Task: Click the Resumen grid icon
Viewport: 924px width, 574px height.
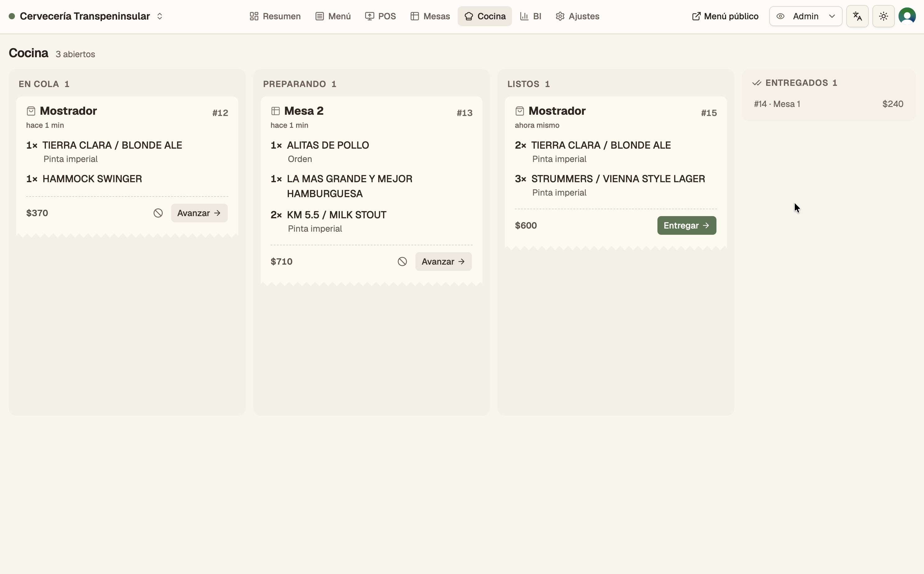Action: coord(254,16)
